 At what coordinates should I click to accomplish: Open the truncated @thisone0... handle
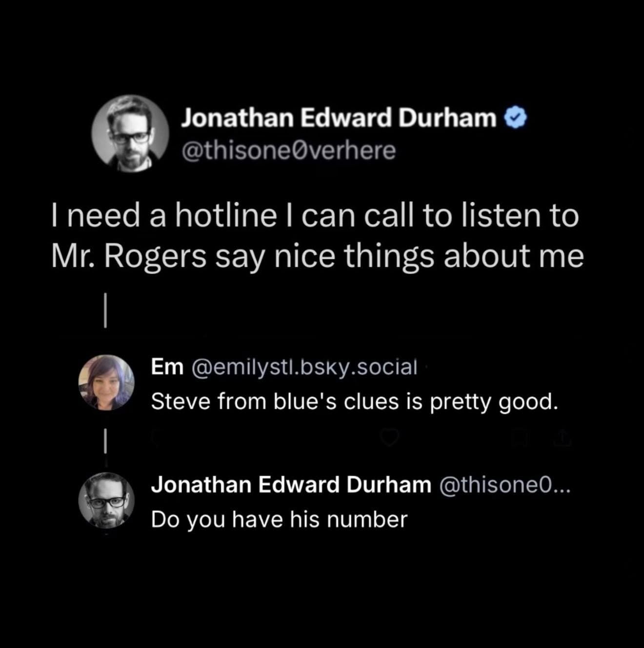click(504, 485)
